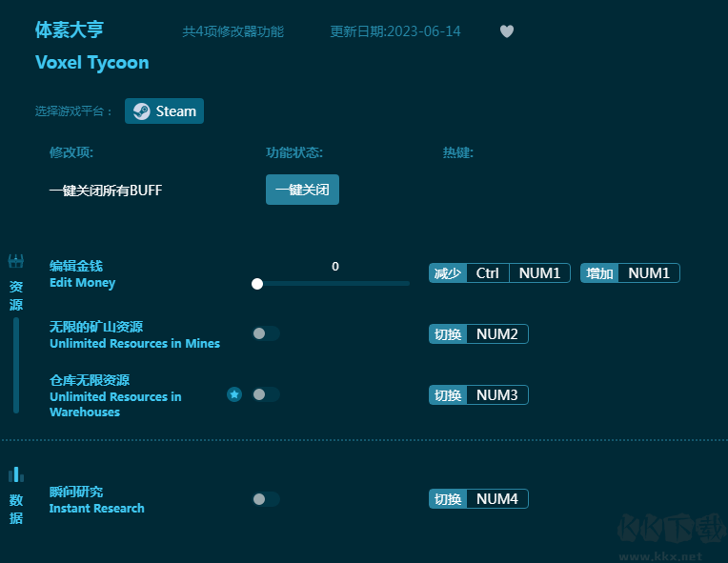This screenshot has height=563, width=728.
Task: Select the 数据 data category bar-chart icon
Action: coord(16,474)
